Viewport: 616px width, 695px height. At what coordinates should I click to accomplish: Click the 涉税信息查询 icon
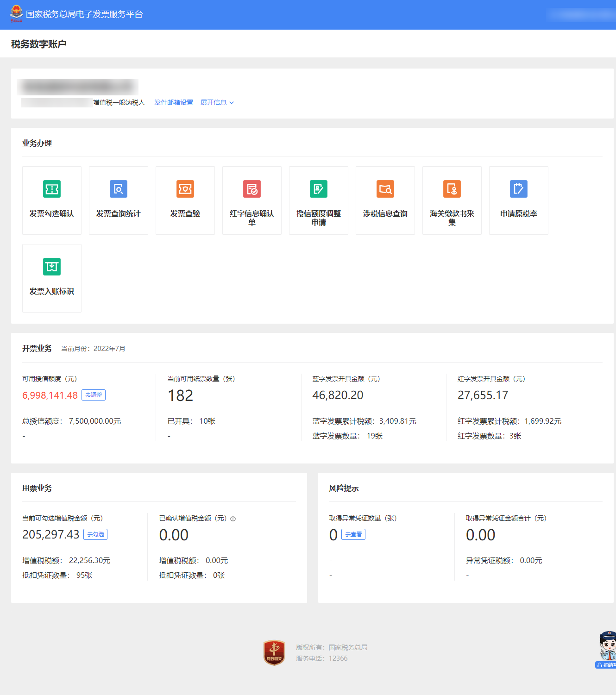(x=385, y=189)
